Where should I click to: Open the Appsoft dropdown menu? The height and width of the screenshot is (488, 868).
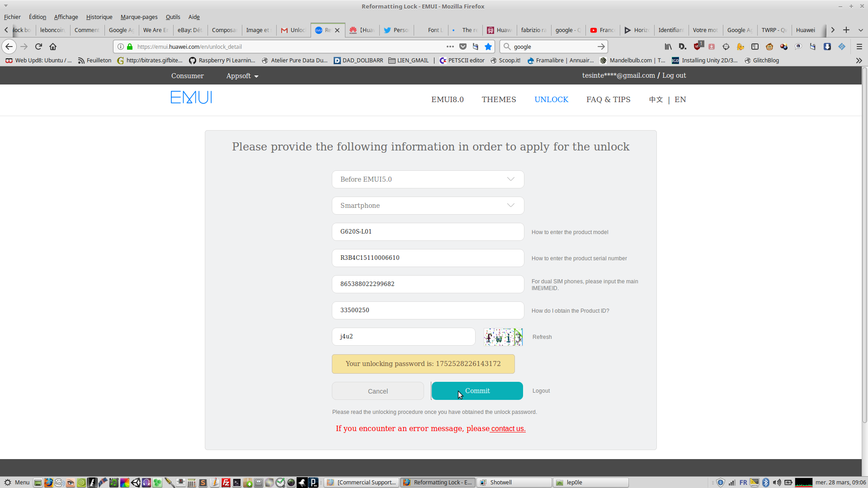click(x=242, y=76)
